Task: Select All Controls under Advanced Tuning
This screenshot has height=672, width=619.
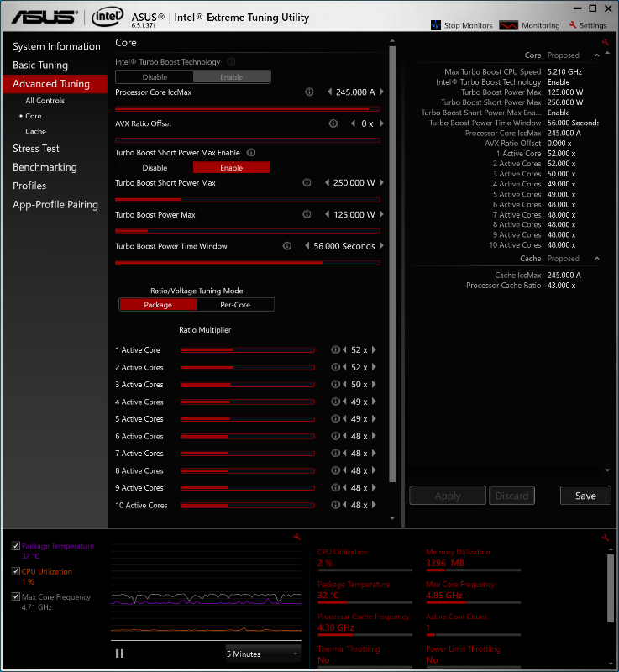Action: (x=45, y=101)
